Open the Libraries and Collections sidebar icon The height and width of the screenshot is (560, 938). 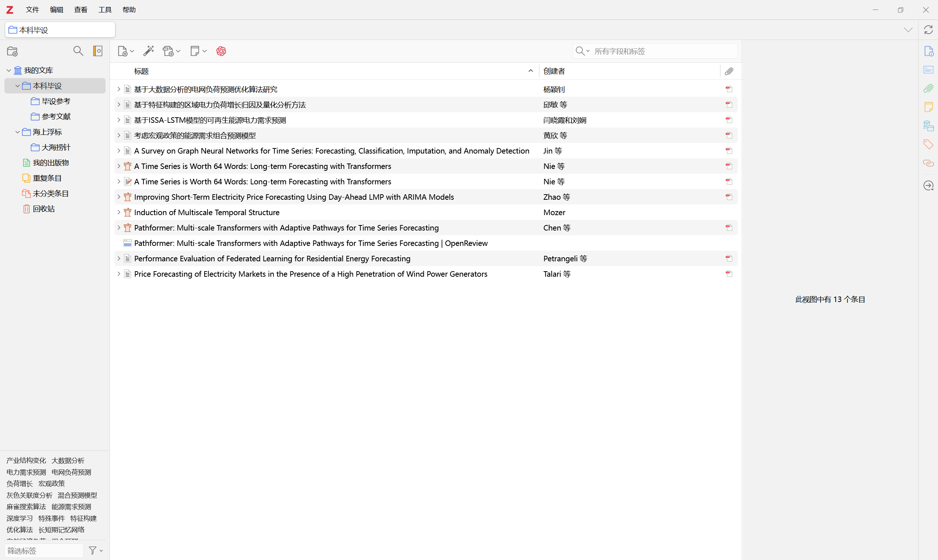[x=928, y=126]
